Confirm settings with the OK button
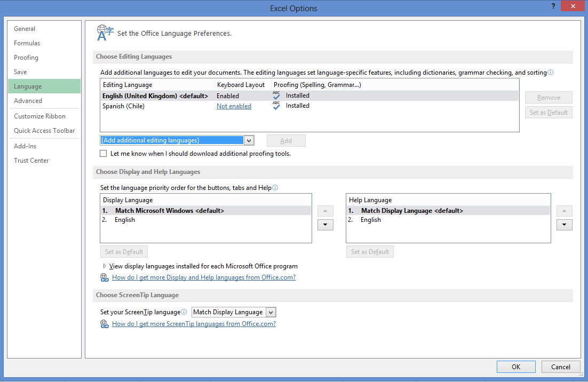The height and width of the screenshot is (382, 588). tap(516, 367)
